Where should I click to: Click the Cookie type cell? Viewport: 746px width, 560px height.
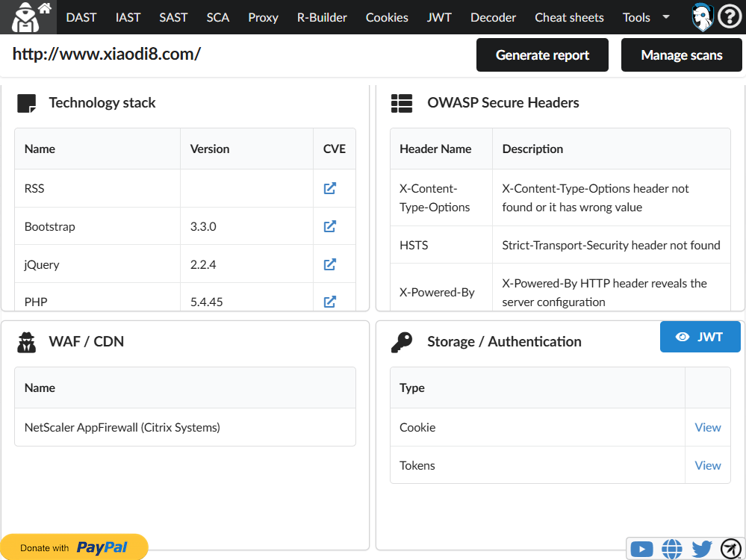(537, 427)
